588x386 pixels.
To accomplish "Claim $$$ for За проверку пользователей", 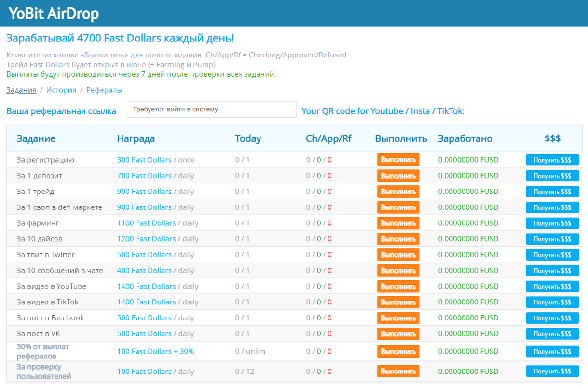I will 552,372.
